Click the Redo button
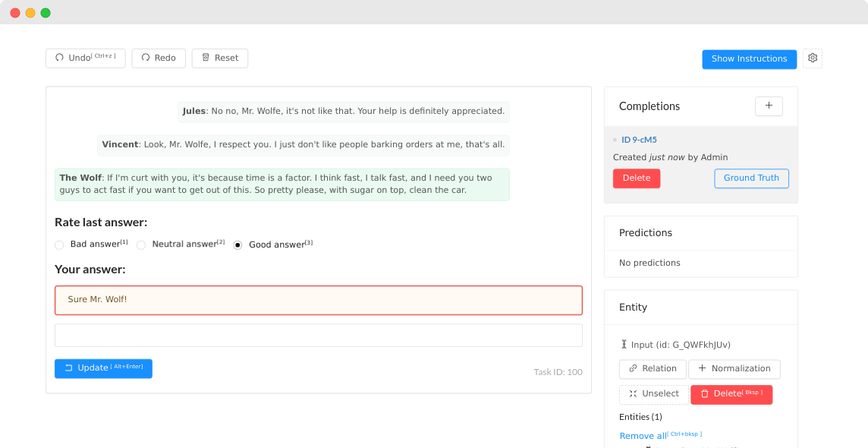 point(159,58)
